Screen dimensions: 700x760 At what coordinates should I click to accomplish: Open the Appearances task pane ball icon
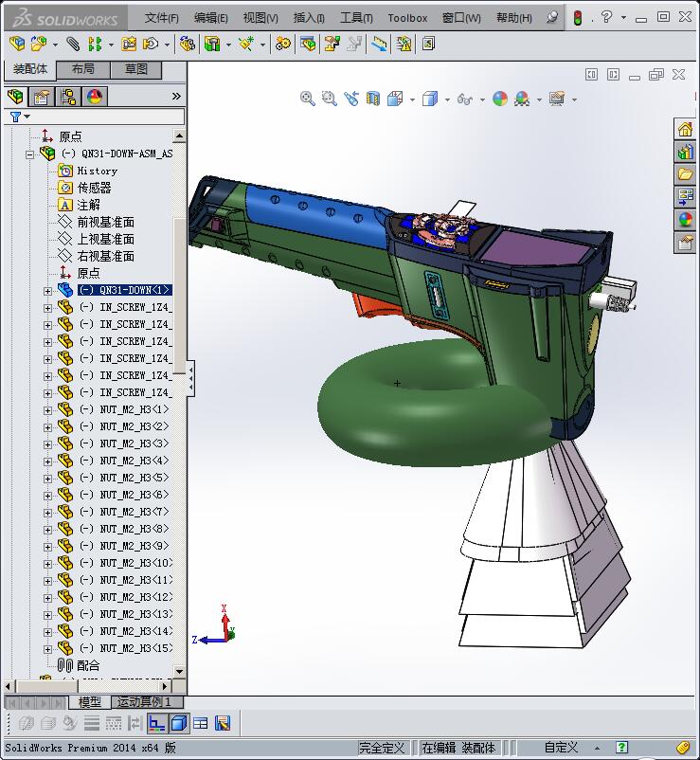point(685,219)
